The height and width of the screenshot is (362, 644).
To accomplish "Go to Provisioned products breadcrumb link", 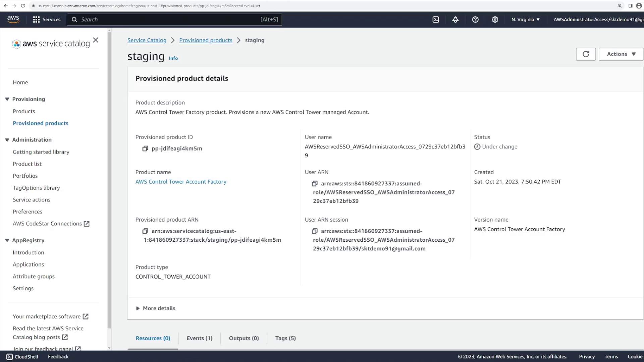I will [206, 40].
